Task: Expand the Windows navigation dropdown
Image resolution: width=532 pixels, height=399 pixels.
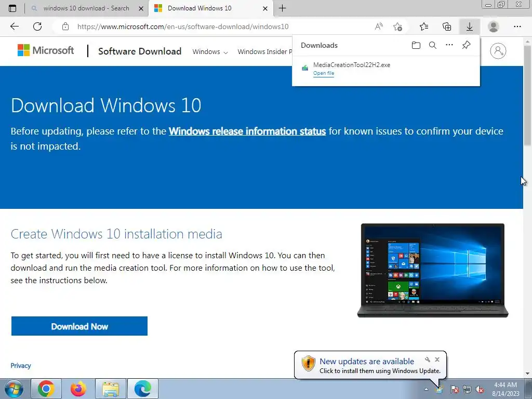Action: 210,51
